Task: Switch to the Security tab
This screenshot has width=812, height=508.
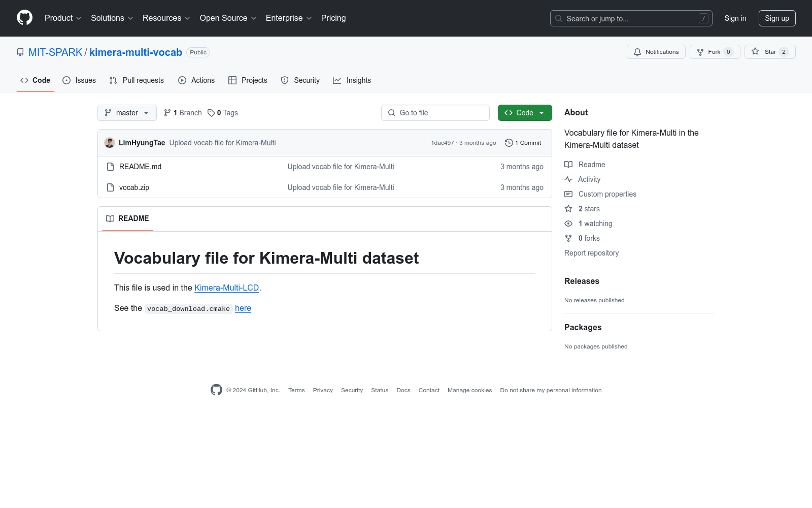Action: point(300,80)
